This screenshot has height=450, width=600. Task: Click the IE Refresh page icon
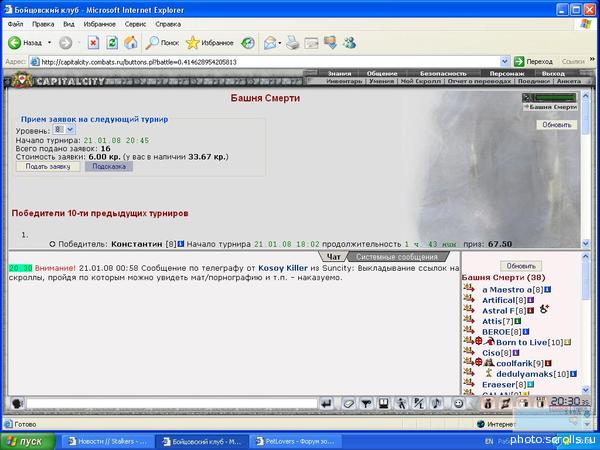point(112,43)
